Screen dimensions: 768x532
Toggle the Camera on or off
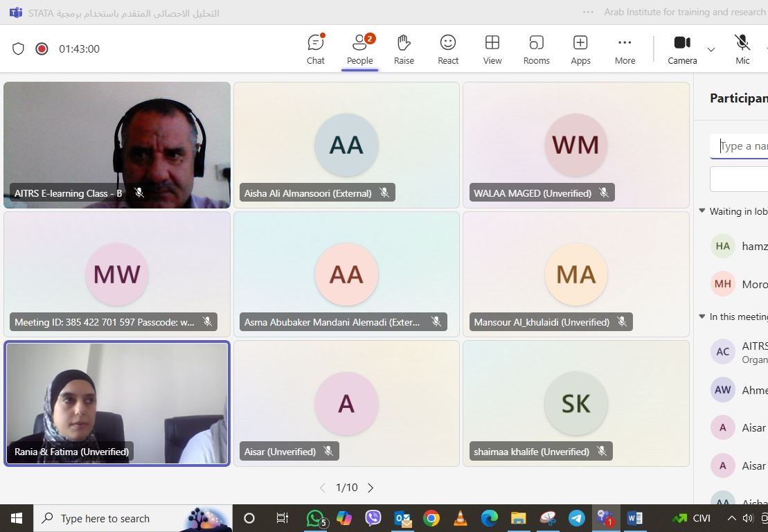(x=682, y=49)
